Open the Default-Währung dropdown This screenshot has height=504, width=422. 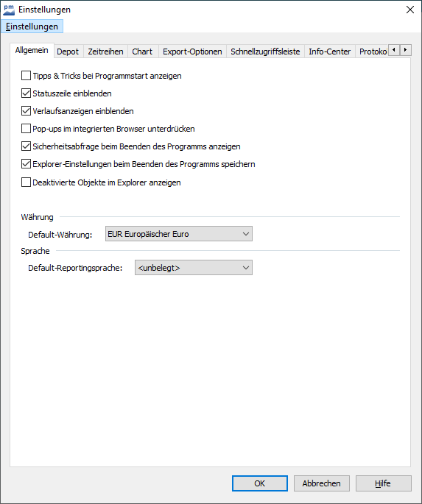[x=179, y=234]
